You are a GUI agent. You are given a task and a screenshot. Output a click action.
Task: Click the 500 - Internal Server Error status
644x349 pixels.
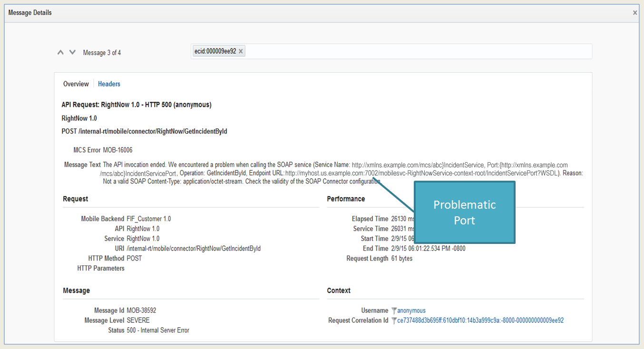click(158, 330)
